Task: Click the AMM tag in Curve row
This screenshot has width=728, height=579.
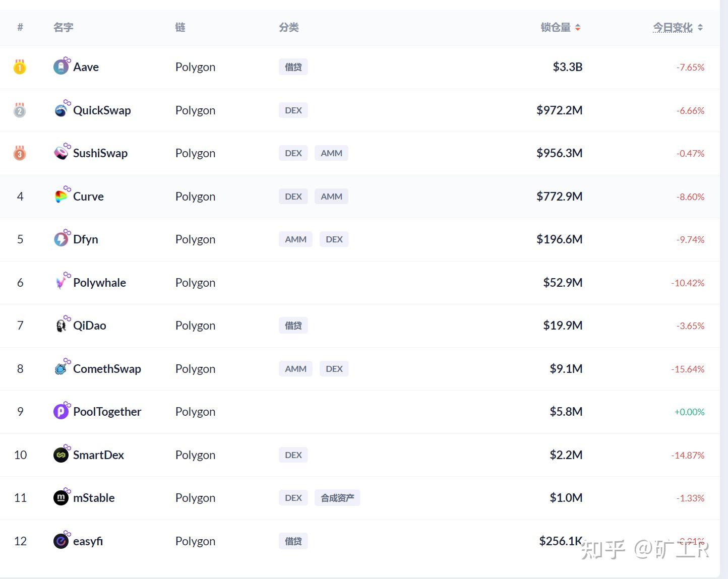Action: pos(331,197)
